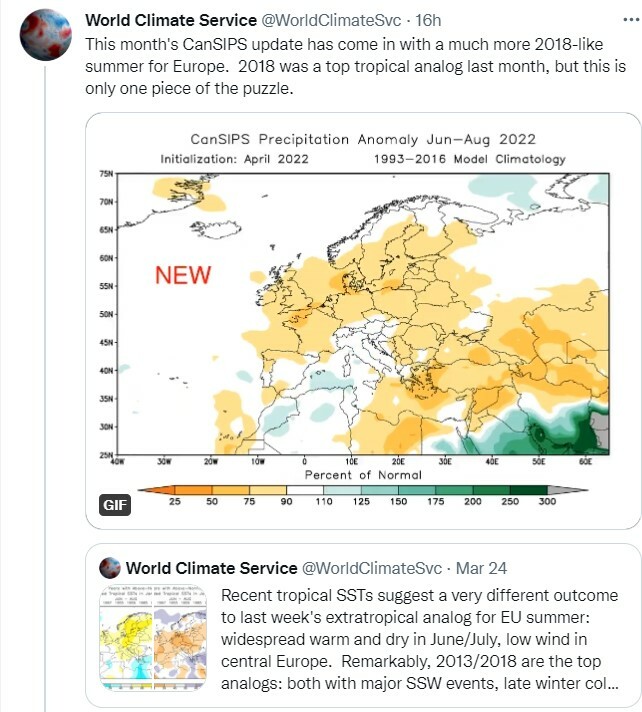Screen dimensions: 642x712
Task: Click the red NEW label on the map
Action: pyautogui.click(x=183, y=275)
